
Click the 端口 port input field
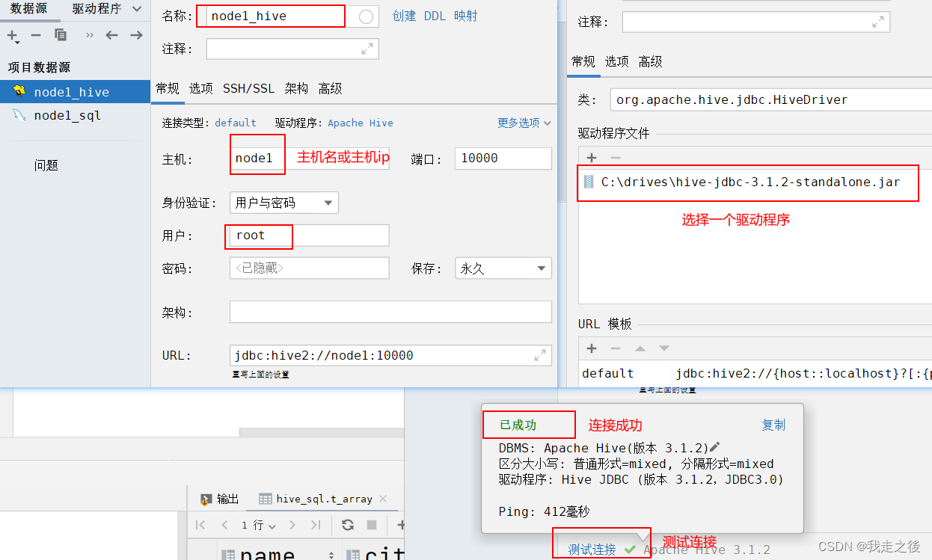click(503, 159)
